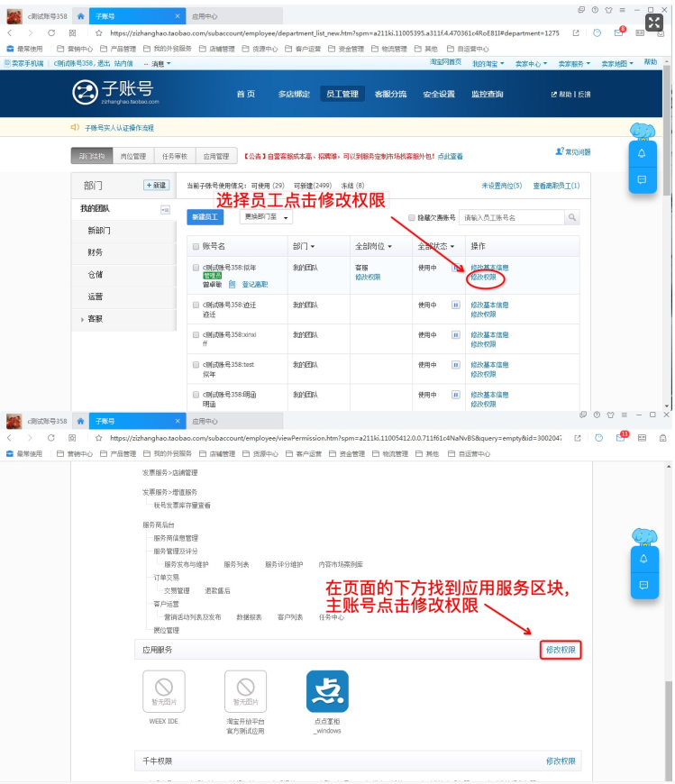Click the pause icon for c测试账号358:xinxi row

(x=455, y=334)
